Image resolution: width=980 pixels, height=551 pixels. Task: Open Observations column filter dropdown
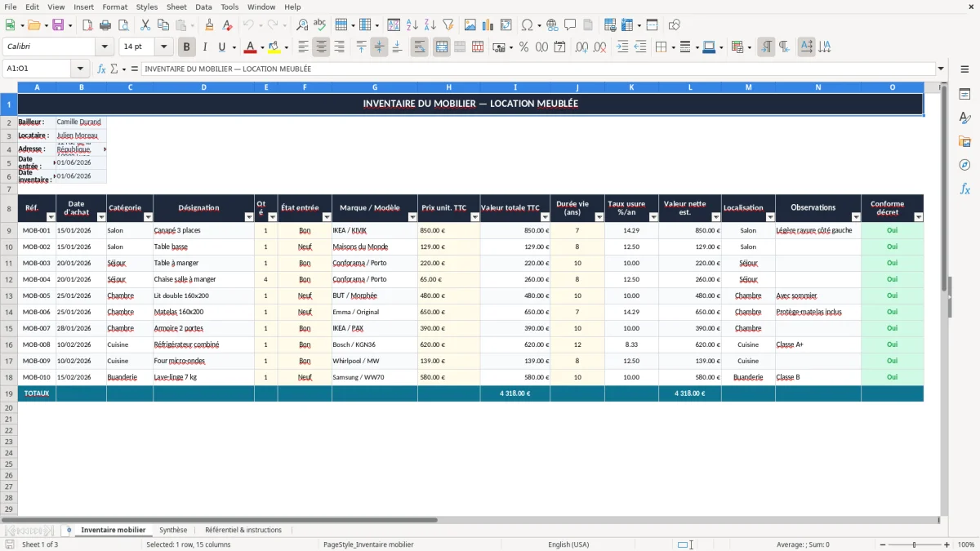[x=856, y=217]
